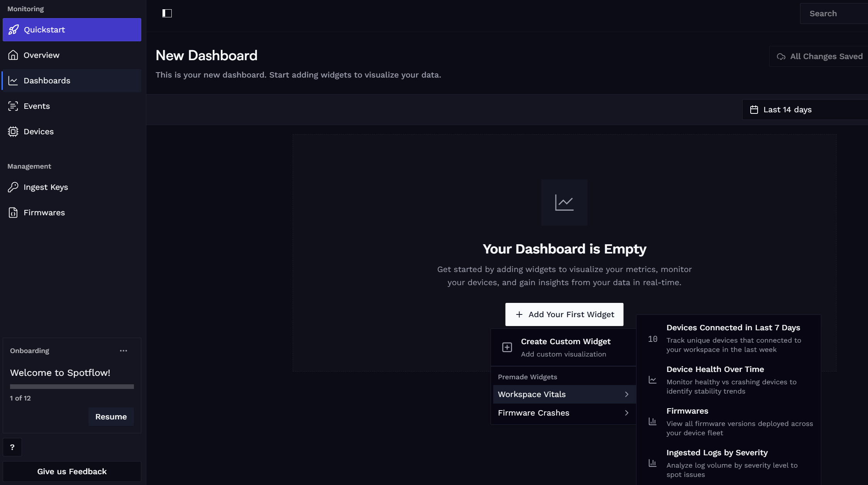
Task: Select the Devices icon under Monitoring
Action: click(x=13, y=131)
